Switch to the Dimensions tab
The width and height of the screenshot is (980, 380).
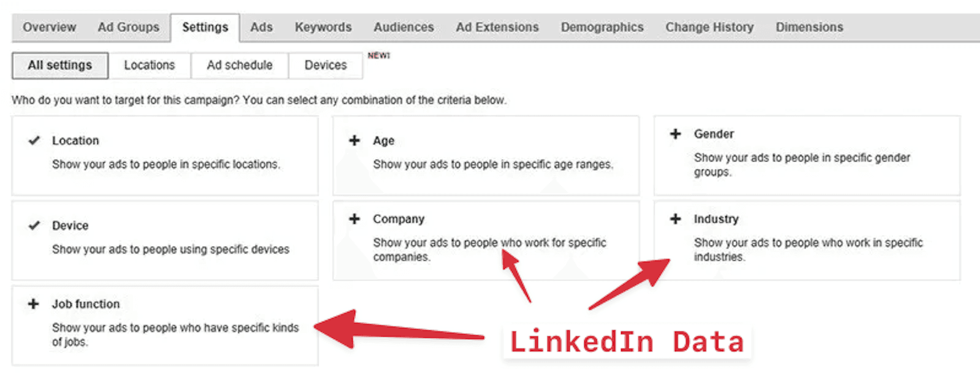tap(810, 28)
